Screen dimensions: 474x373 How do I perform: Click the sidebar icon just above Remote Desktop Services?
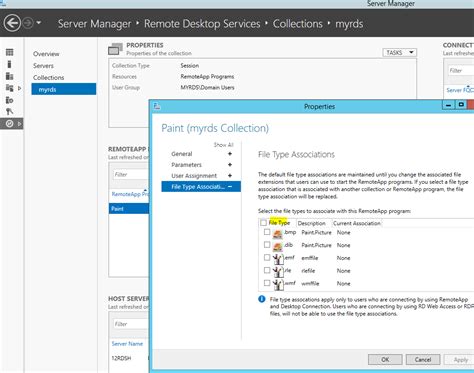[10, 112]
